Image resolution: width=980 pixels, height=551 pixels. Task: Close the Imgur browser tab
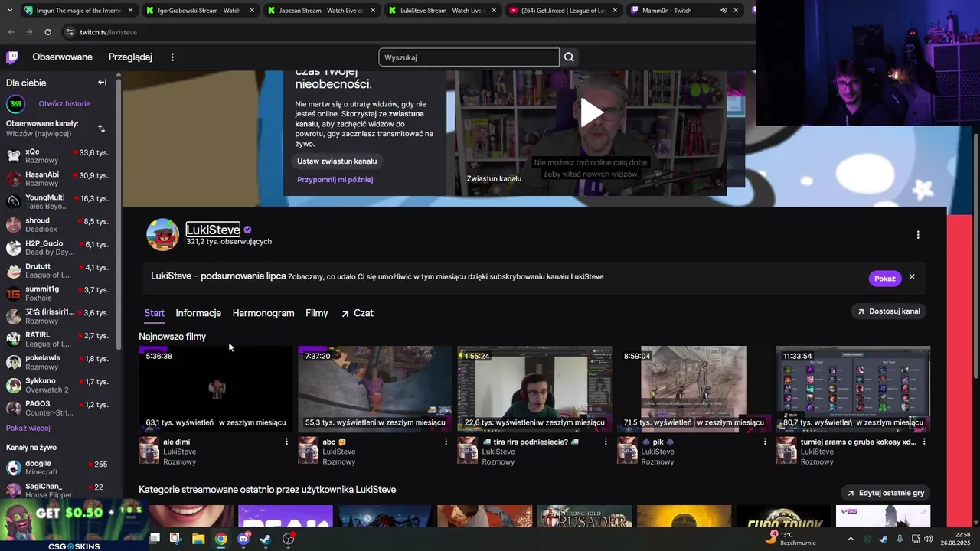click(130, 11)
